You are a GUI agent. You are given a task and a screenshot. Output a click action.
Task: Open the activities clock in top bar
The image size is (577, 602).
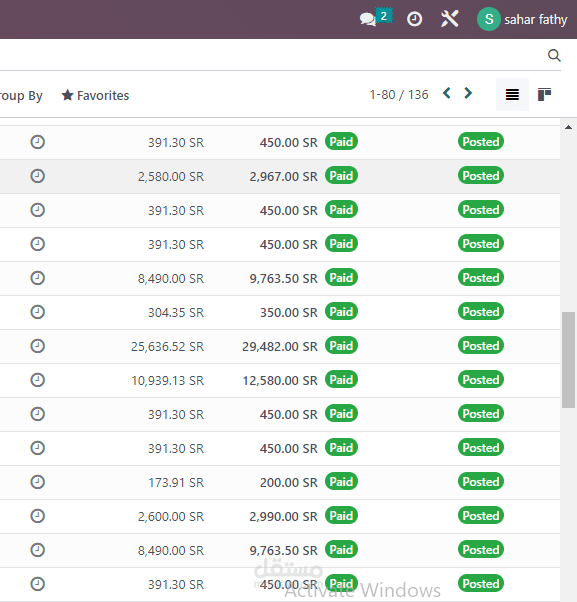tap(414, 19)
